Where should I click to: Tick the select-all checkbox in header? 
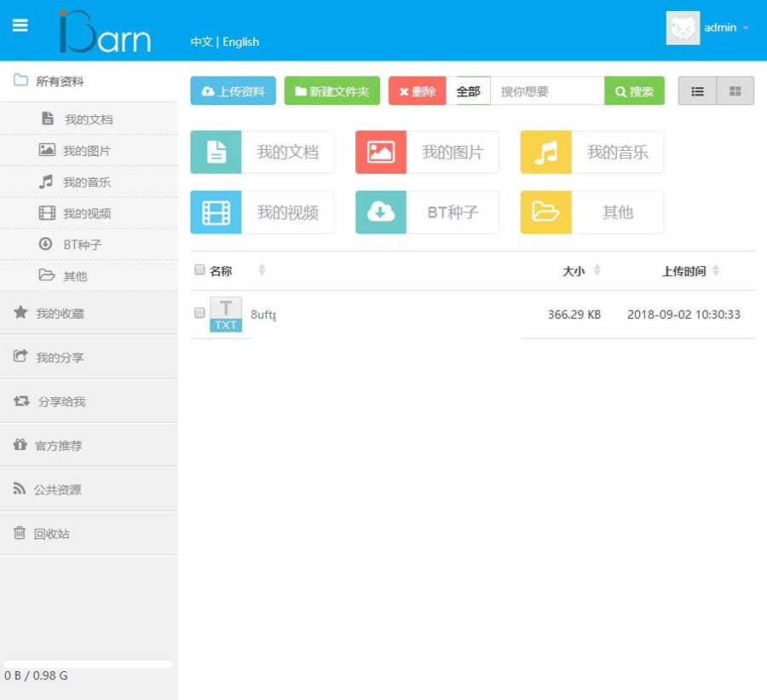(x=199, y=270)
